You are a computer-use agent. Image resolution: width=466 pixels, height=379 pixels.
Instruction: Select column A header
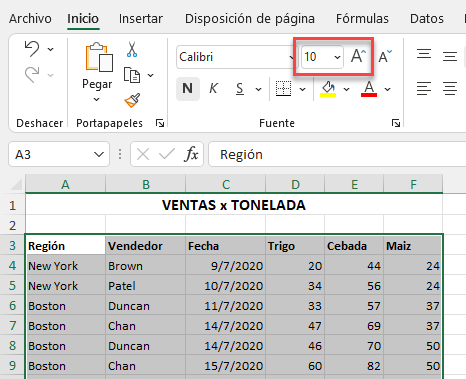tap(66, 184)
